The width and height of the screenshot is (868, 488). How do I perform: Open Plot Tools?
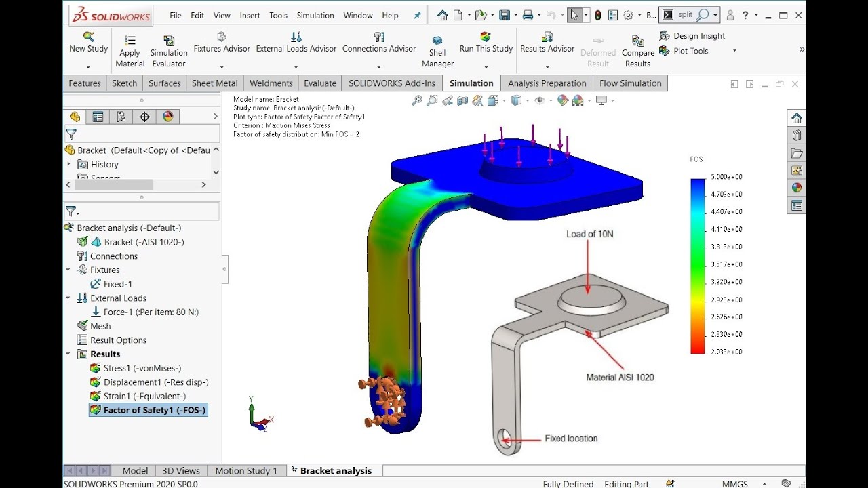pyautogui.click(x=684, y=51)
